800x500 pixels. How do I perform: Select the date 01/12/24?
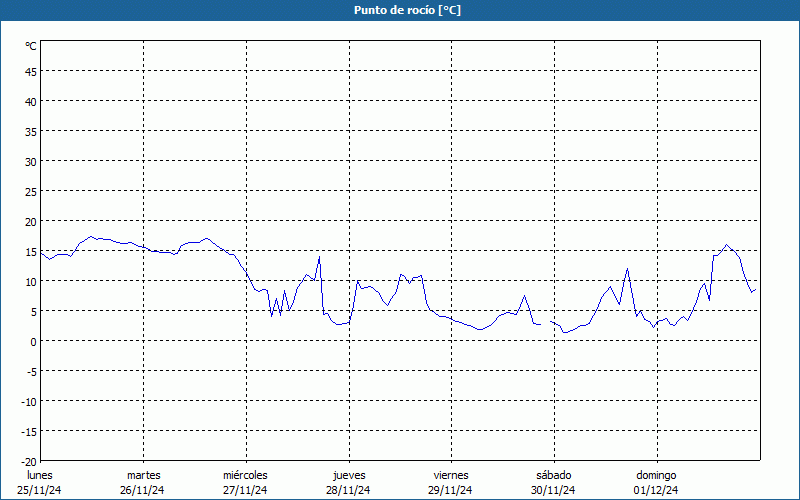tap(656, 490)
